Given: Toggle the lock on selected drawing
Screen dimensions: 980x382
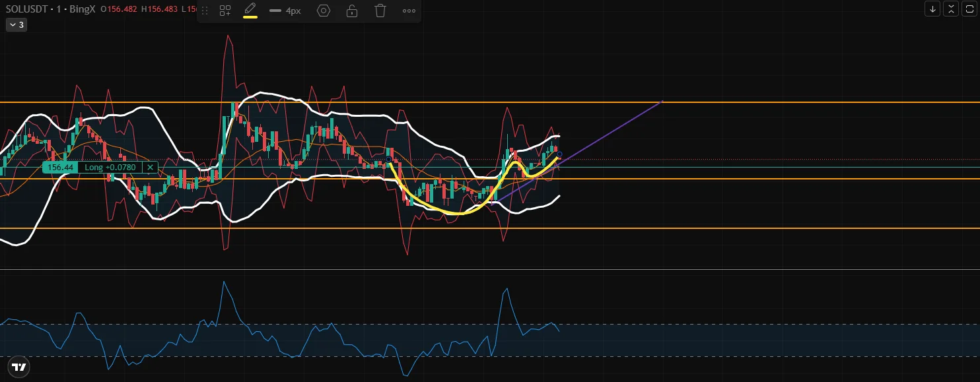Looking at the screenshot, I should 352,11.
